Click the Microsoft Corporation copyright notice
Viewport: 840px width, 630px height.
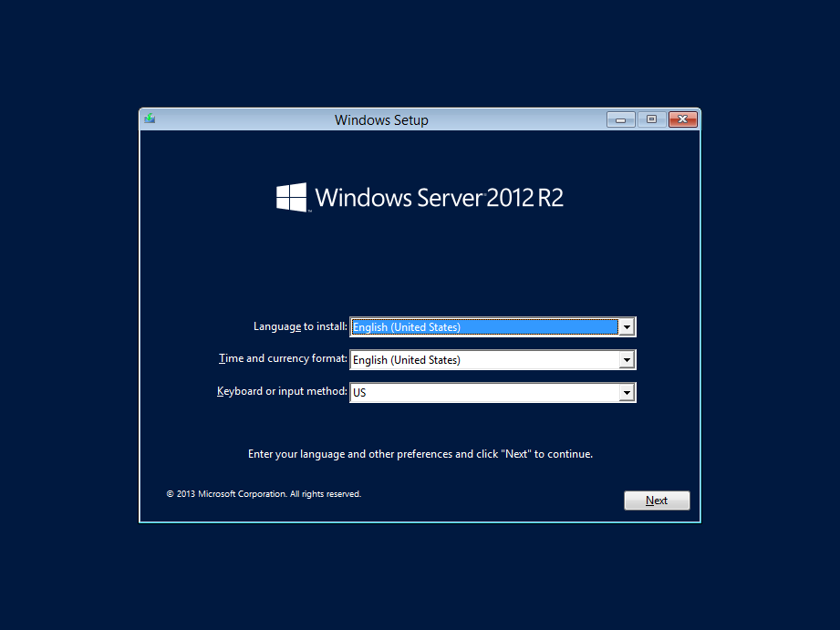click(x=264, y=494)
